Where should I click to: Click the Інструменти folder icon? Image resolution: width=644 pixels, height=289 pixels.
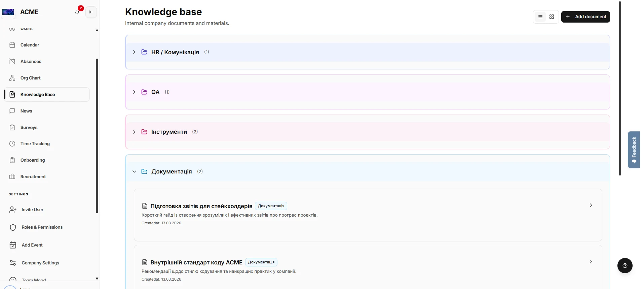[144, 132]
